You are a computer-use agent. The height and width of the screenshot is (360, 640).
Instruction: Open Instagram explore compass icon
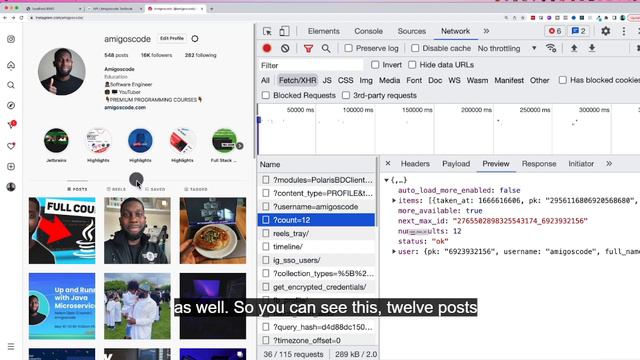[11, 105]
